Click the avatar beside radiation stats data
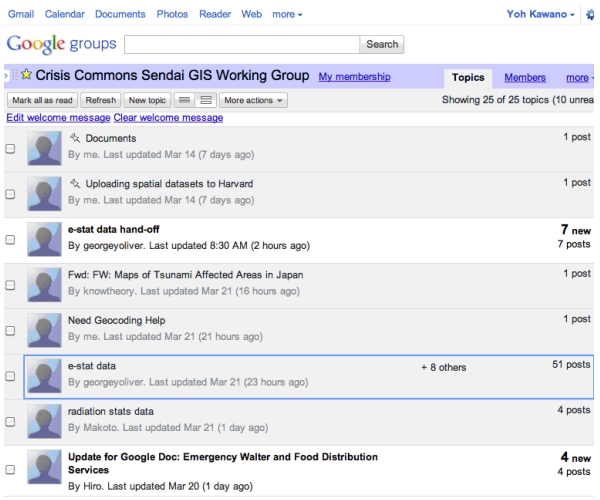 [45, 420]
